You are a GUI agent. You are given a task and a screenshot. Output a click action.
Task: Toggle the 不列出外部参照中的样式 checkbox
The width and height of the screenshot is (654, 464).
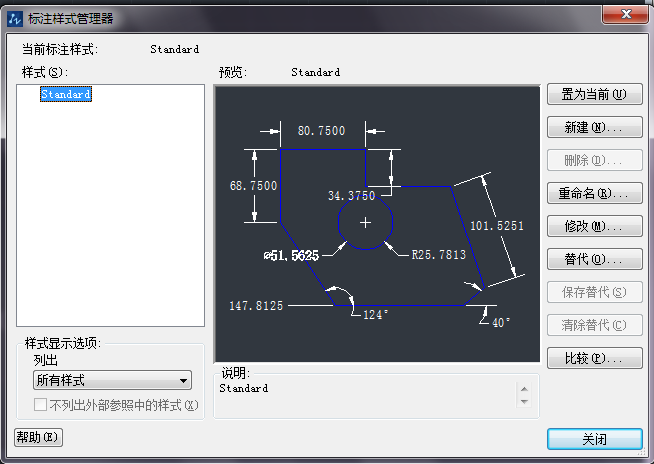pos(41,405)
